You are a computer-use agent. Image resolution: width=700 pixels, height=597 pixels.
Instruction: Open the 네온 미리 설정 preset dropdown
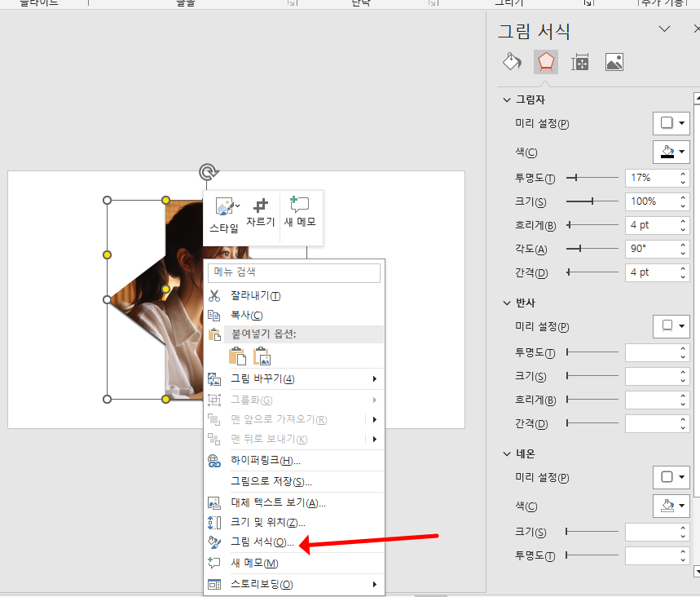click(x=671, y=477)
